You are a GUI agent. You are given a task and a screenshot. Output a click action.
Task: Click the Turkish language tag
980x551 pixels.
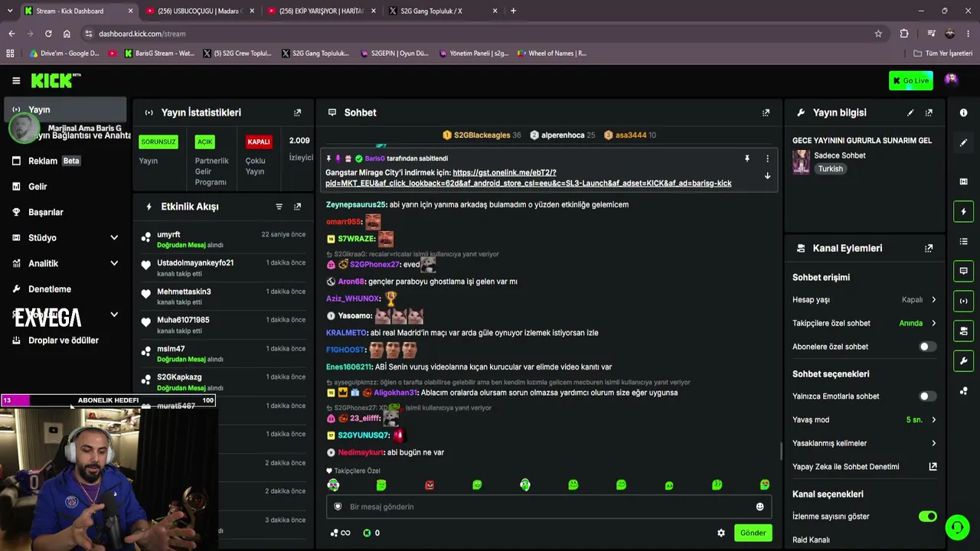point(830,169)
